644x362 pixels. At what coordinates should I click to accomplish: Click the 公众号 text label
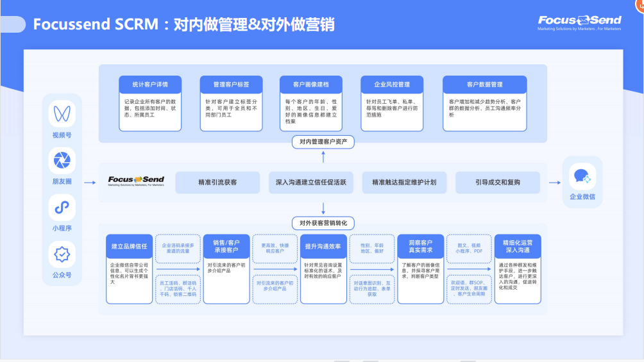(62, 275)
